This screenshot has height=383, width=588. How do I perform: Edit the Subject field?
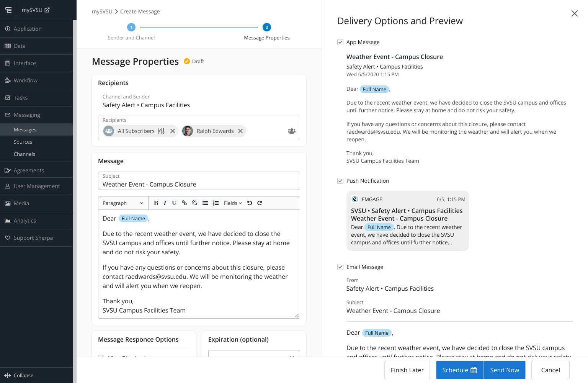point(199,181)
